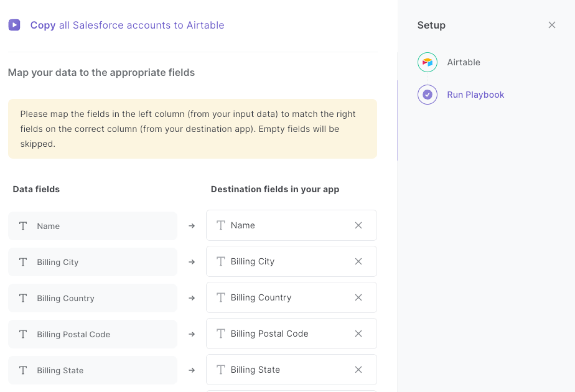The width and height of the screenshot is (575, 392).
Task: Open the Billing Postal Code destination dropdown
Action: point(291,333)
